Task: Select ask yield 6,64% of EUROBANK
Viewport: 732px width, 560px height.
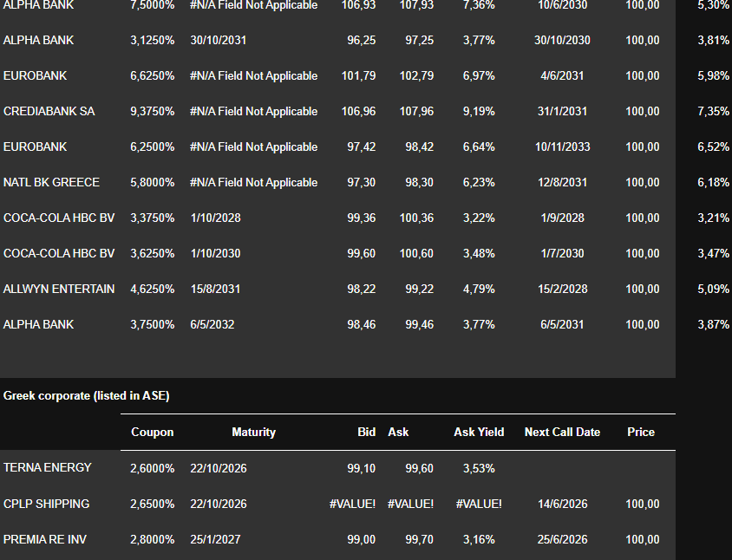Action: [x=479, y=147]
